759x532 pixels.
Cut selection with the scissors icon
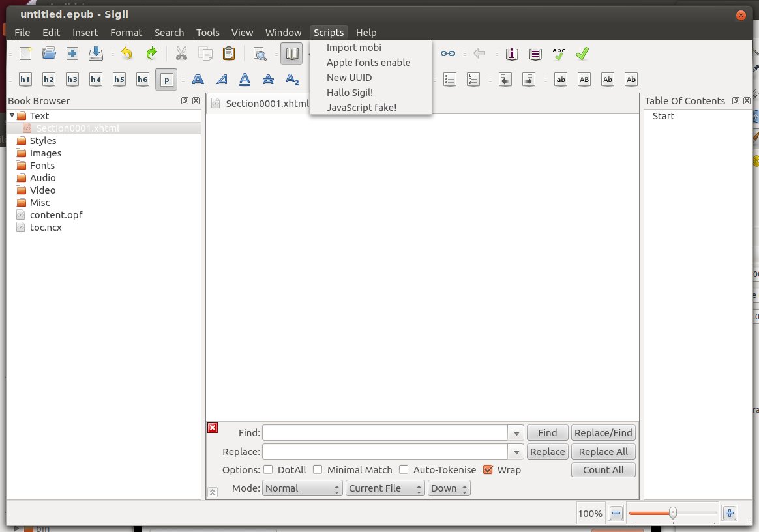[x=181, y=53]
